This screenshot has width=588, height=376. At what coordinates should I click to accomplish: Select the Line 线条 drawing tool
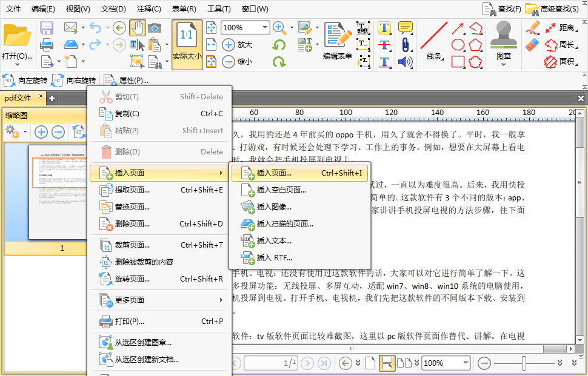pyautogui.click(x=434, y=41)
